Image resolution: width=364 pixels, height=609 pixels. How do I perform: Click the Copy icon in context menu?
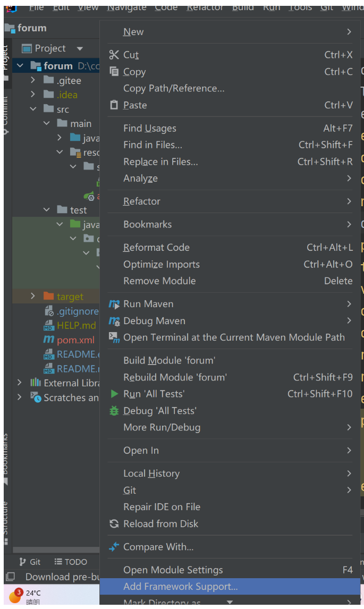pos(114,71)
